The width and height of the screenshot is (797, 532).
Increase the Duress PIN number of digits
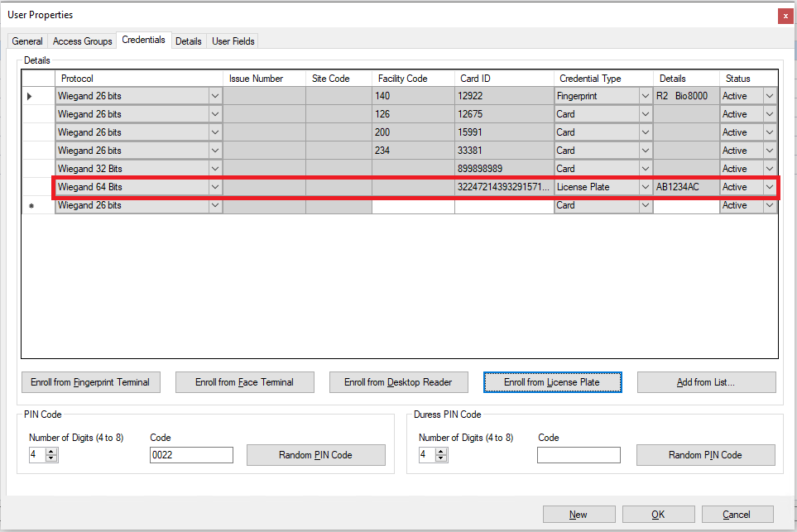[x=440, y=451]
